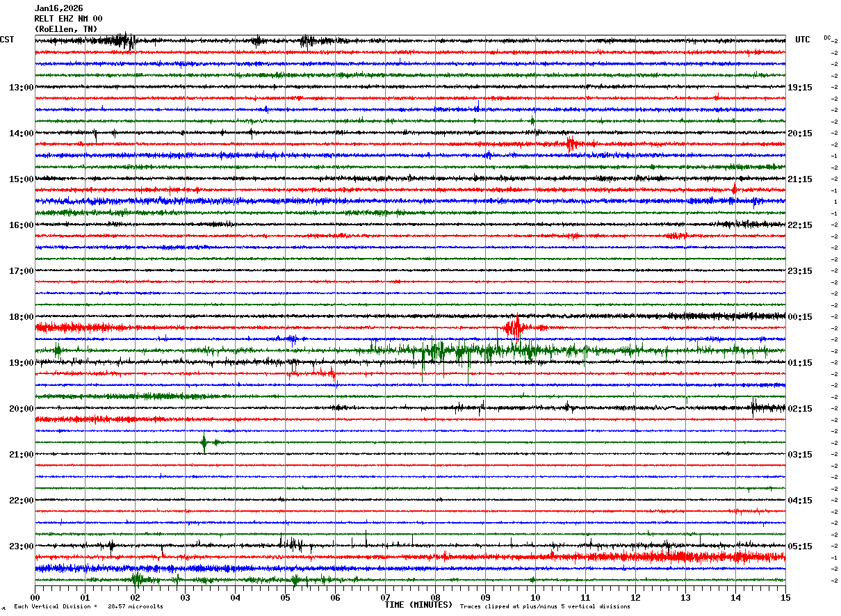The height and width of the screenshot is (616, 841).
Task: Click the 00:15 UTC time label
Action: 800,317
